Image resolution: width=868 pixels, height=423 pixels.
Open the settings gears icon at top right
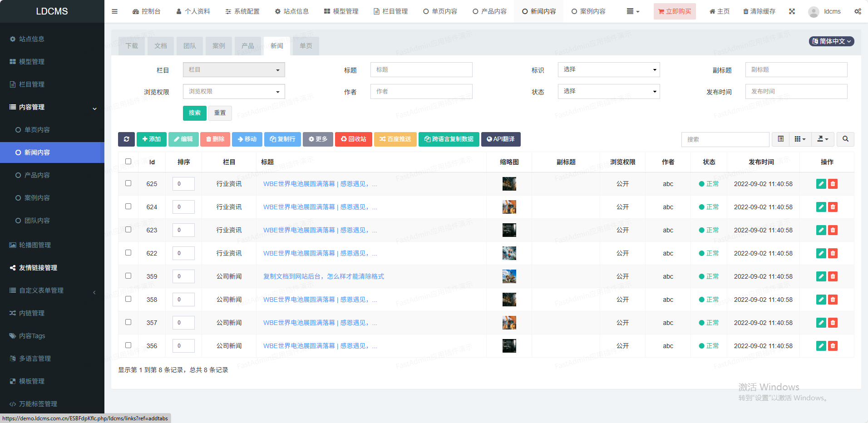click(858, 11)
